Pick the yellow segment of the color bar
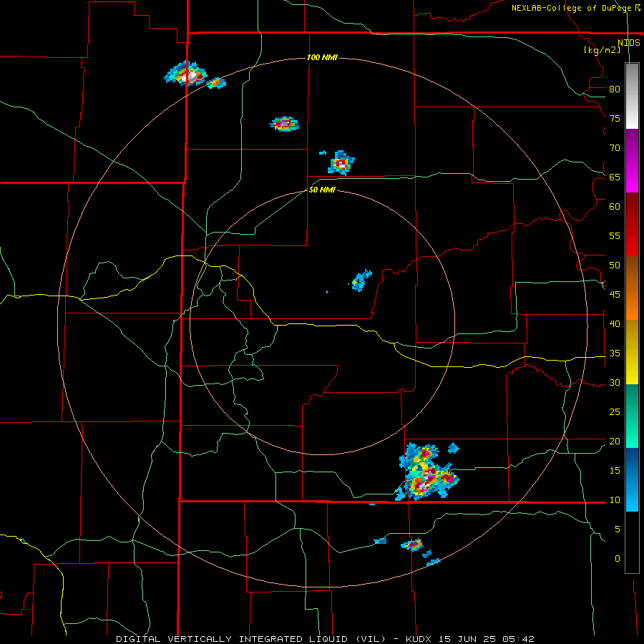 click(632, 352)
